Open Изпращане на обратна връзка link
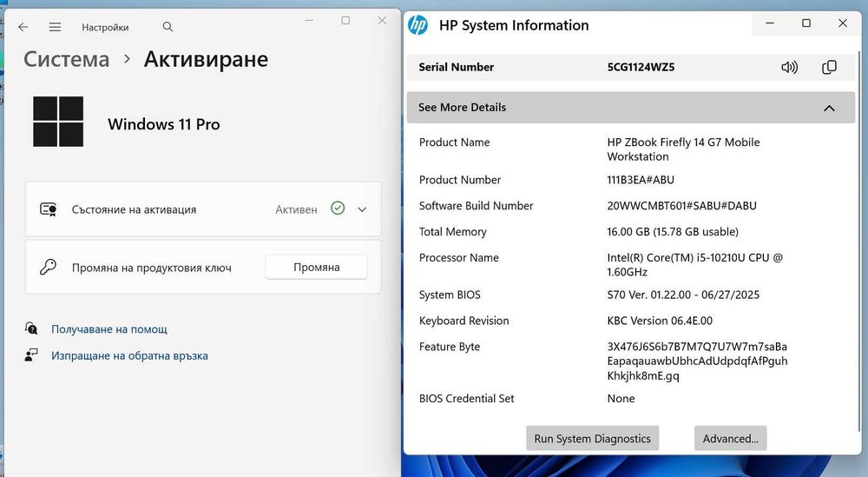The height and width of the screenshot is (477, 868). (129, 355)
